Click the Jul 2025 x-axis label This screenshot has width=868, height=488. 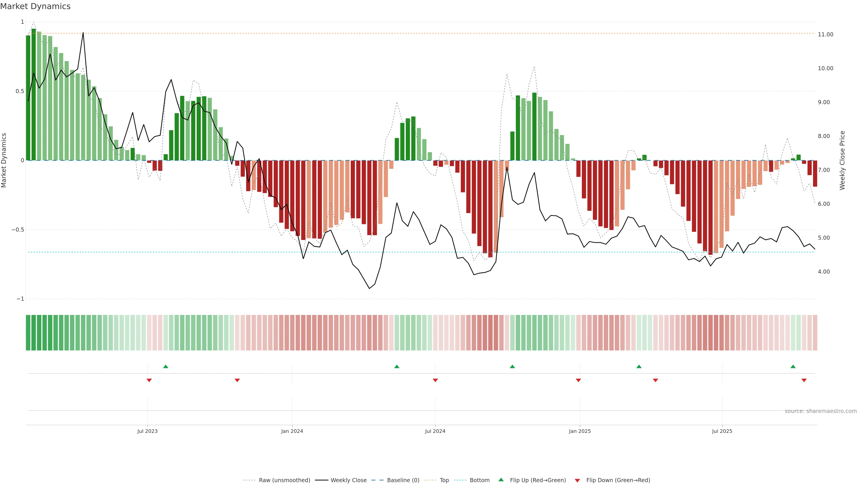(x=722, y=431)
